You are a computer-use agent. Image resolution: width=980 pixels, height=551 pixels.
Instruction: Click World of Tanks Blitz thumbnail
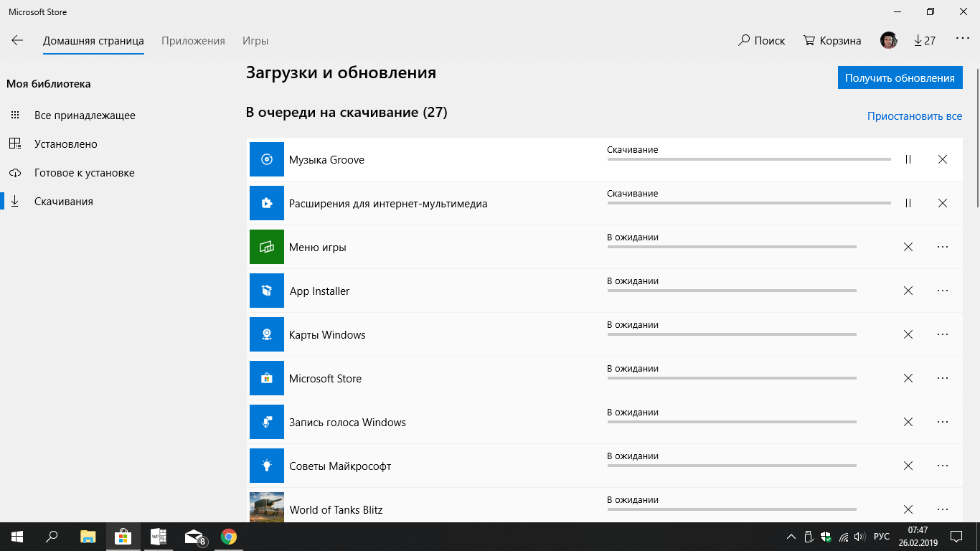pos(267,507)
